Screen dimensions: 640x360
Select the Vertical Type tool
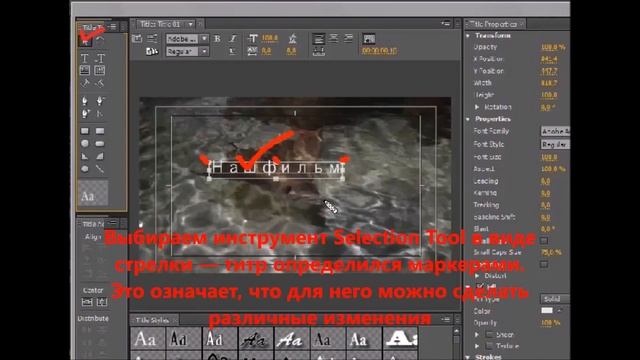coord(100,58)
